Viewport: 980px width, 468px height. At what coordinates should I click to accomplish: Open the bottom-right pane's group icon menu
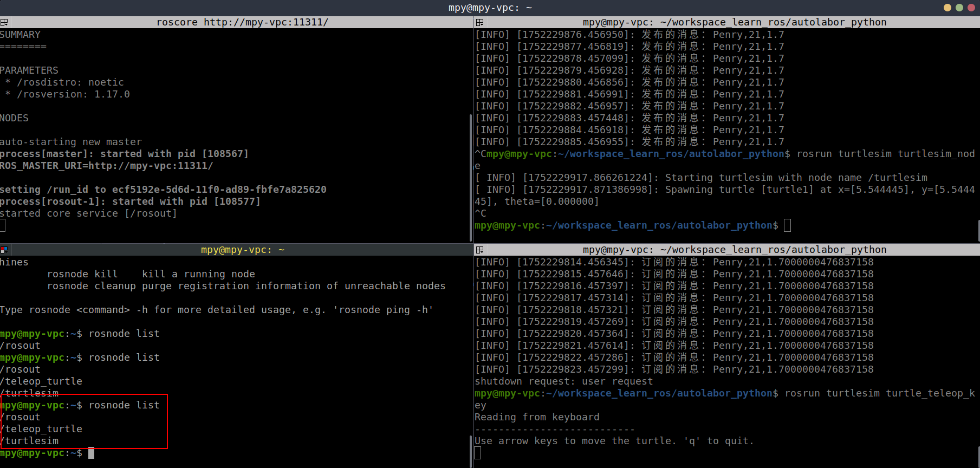(479, 250)
